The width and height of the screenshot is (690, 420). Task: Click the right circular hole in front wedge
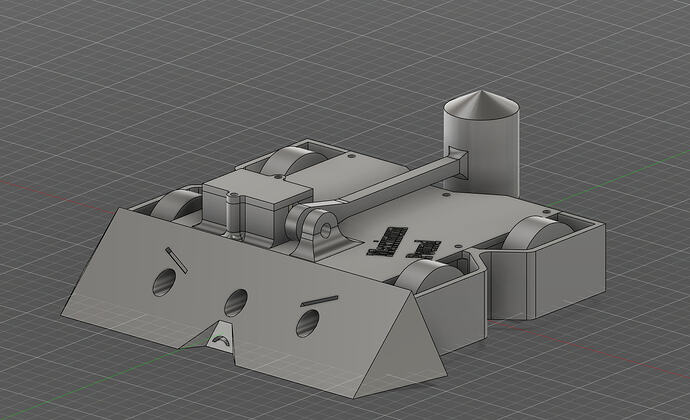(308, 322)
